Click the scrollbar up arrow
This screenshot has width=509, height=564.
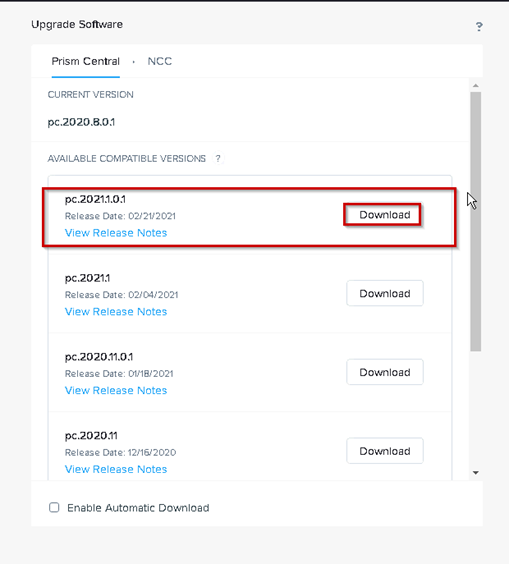pos(476,86)
